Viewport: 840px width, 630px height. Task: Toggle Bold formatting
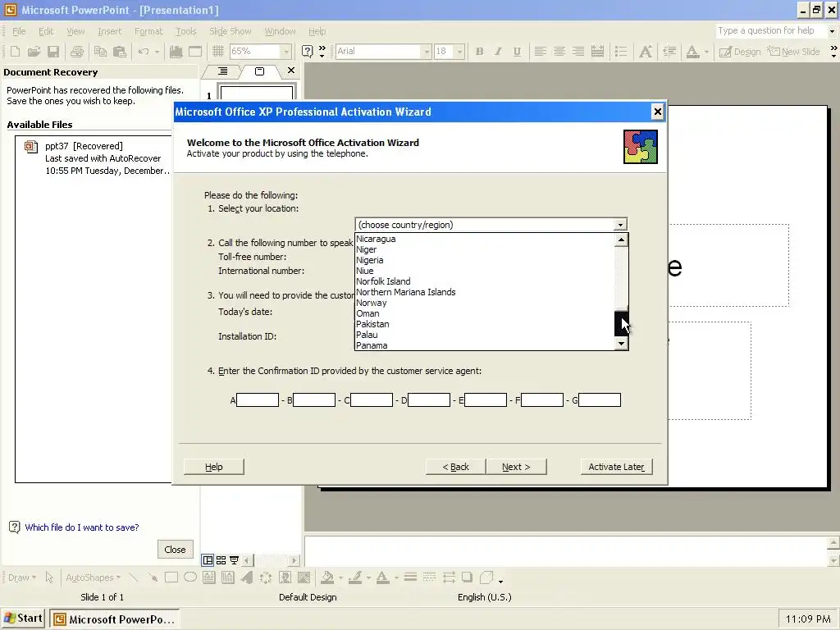pos(479,52)
